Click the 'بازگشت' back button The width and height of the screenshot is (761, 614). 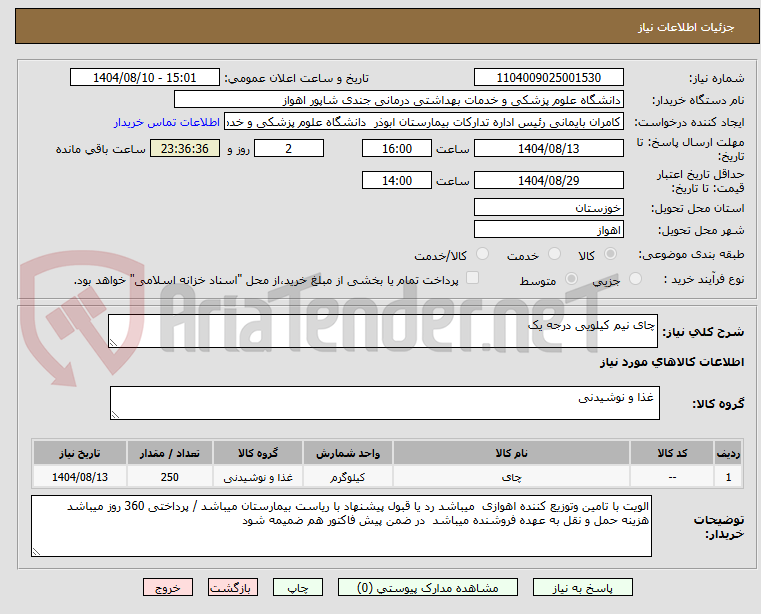pos(234,588)
